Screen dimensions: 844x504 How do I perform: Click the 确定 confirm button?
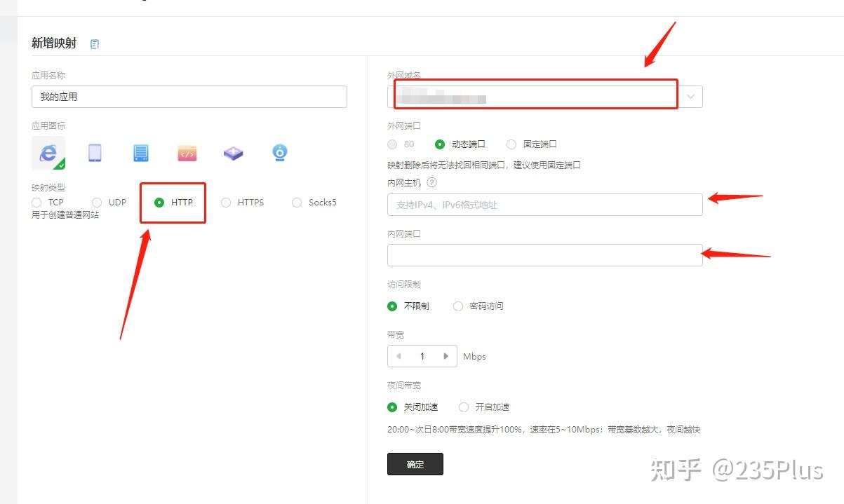pos(415,464)
